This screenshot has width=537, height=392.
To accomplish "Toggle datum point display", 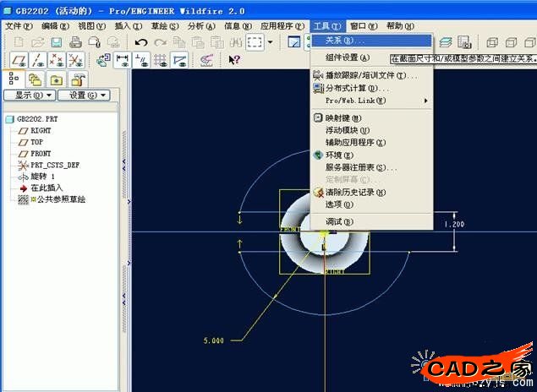I will [56, 60].
